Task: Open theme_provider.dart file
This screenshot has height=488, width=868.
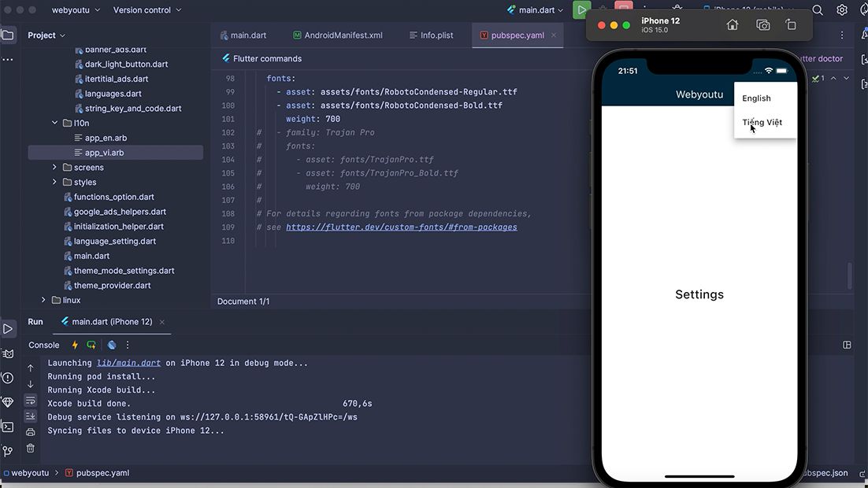Action: (x=107, y=286)
